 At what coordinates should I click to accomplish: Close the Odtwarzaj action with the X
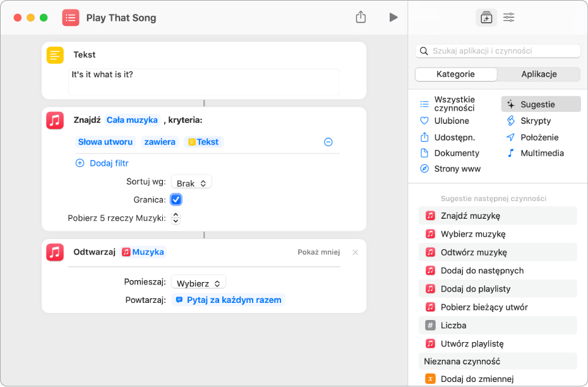pos(355,252)
